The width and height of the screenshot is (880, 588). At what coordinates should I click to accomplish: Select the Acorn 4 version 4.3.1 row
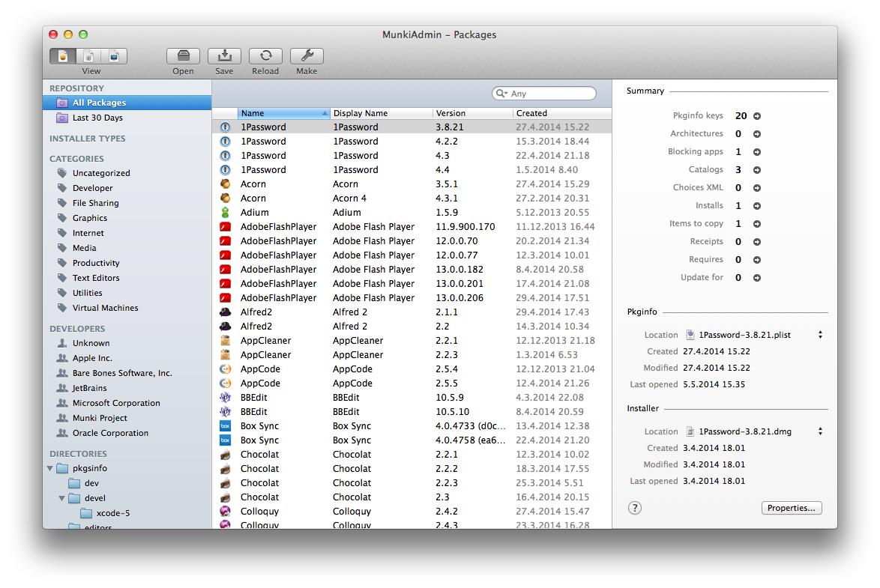coord(412,198)
